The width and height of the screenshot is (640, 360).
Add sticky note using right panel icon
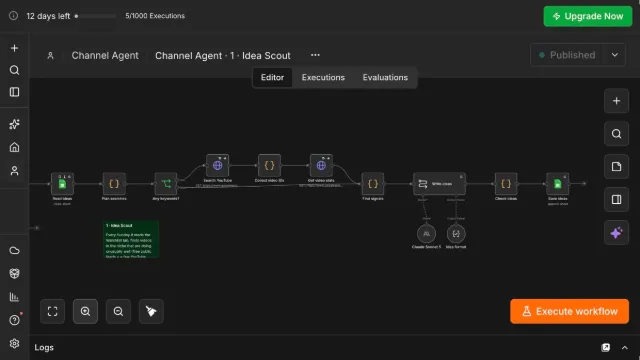tap(616, 167)
